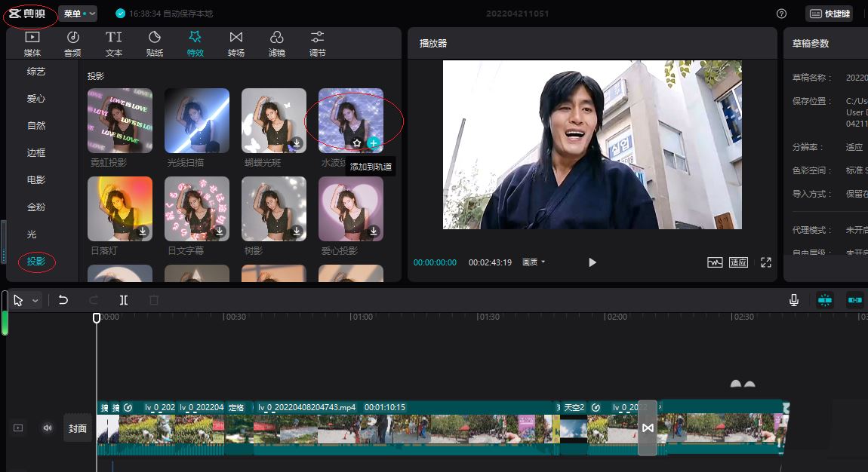Start voiceover recording with microphone icon
Viewport: 868px width, 472px height.
793,299
